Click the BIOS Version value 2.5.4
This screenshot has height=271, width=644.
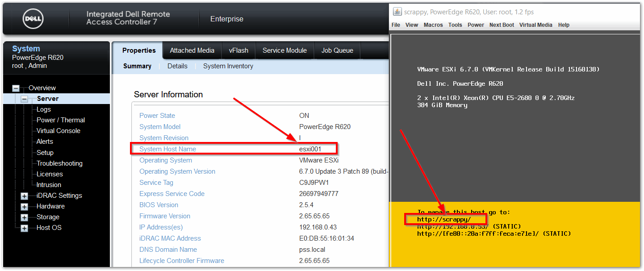[306, 205]
